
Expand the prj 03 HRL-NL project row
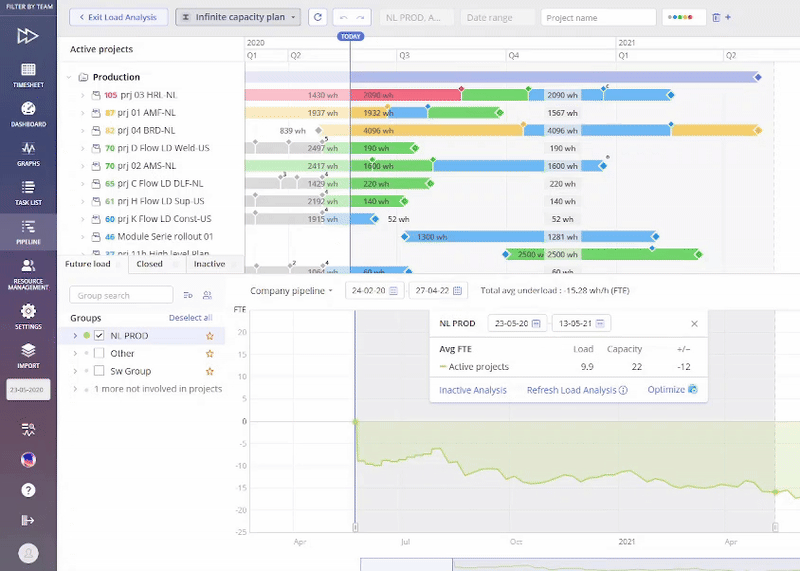(83, 95)
